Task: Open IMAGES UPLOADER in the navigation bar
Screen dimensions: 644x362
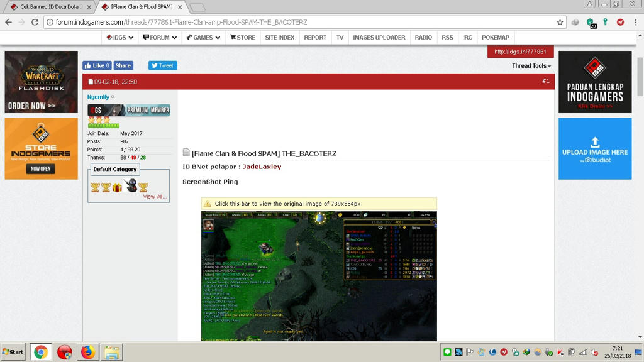Action: coord(379,37)
